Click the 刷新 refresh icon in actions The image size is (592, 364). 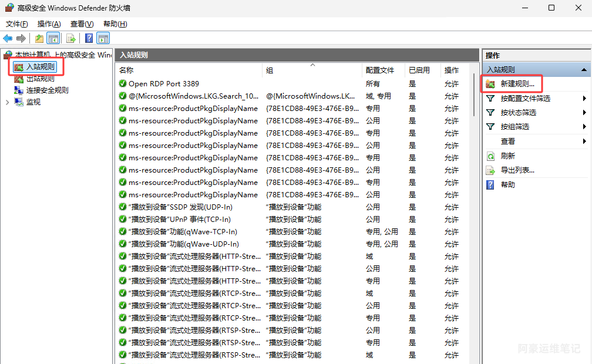coord(490,156)
